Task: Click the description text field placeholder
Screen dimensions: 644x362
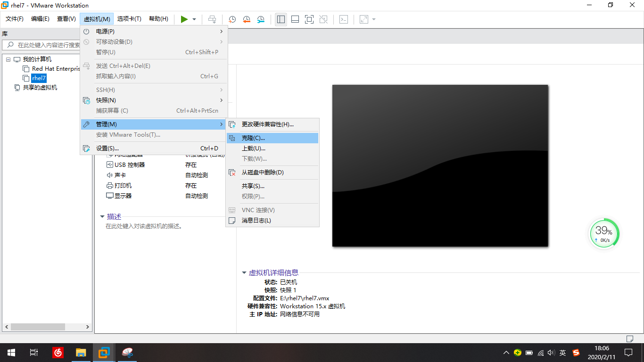Action: (x=144, y=226)
